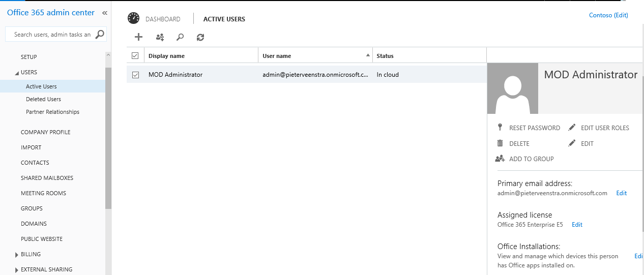Click the In cloud status cell

click(388, 75)
